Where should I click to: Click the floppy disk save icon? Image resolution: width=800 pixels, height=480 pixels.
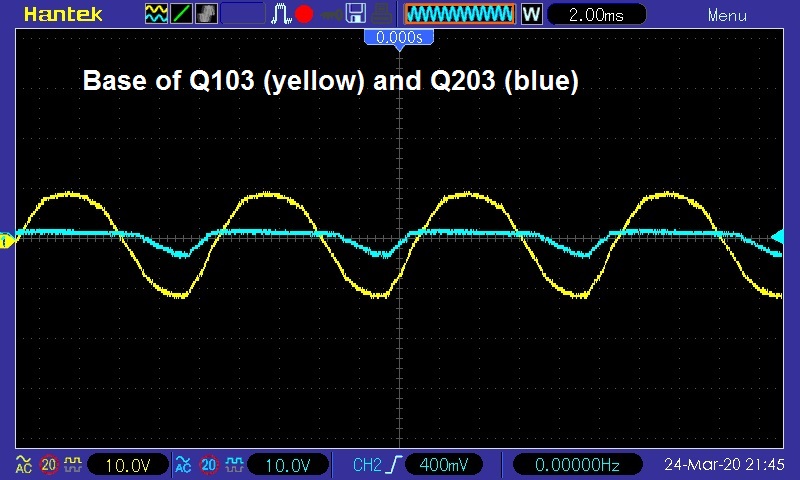pos(356,14)
